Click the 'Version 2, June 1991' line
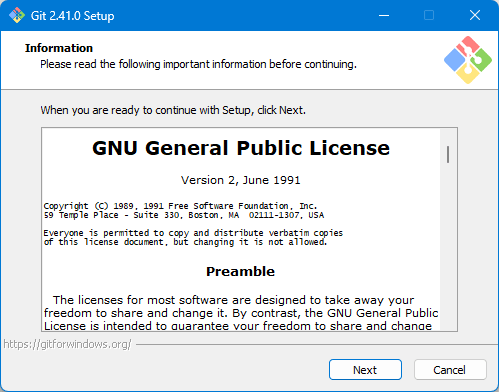This screenshot has height=392, width=499. pyautogui.click(x=240, y=180)
